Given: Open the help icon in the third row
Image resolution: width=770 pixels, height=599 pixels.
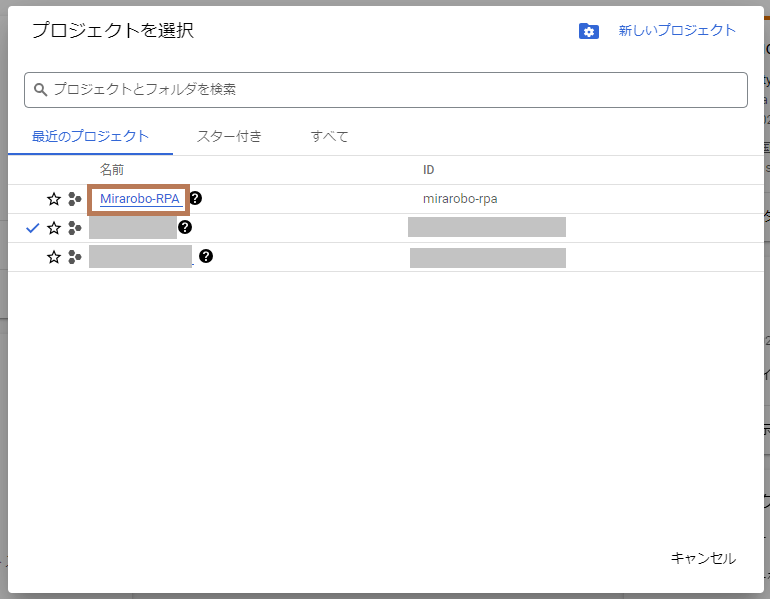Looking at the screenshot, I should coord(206,256).
